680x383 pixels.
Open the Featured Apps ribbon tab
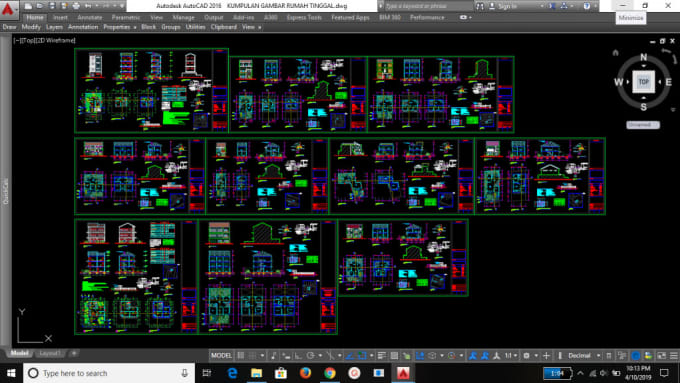350,17
